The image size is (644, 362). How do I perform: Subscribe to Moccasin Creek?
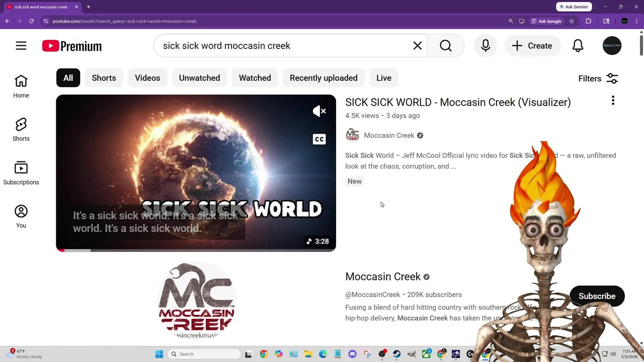[x=597, y=296]
